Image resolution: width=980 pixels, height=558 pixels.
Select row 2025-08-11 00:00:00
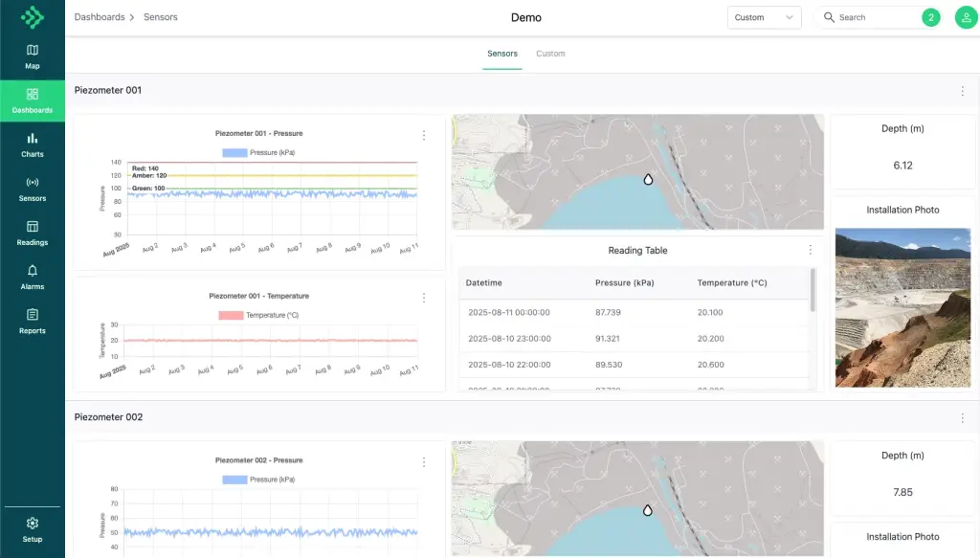coord(634,312)
